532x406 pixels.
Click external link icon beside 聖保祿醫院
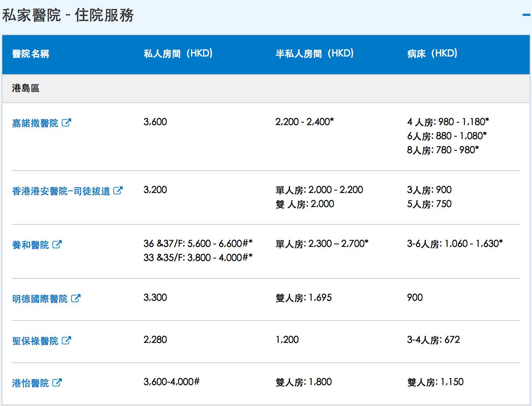[x=66, y=340]
